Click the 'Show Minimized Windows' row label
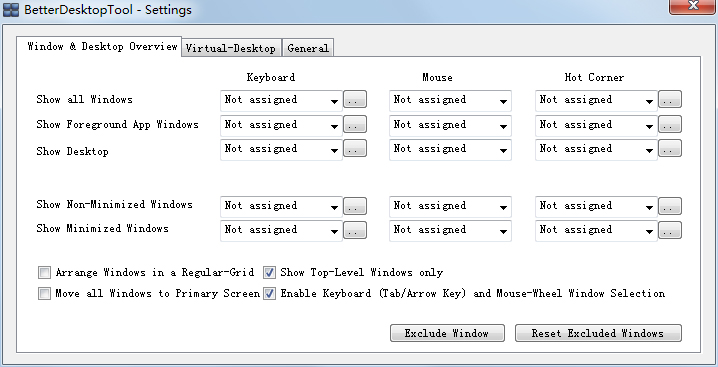The height and width of the screenshot is (367, 718). click(103, 228)
